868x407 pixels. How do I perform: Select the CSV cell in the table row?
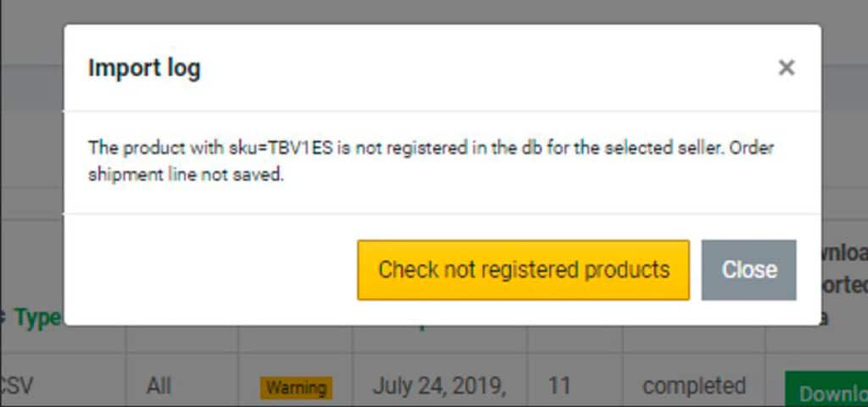point(15,386)
